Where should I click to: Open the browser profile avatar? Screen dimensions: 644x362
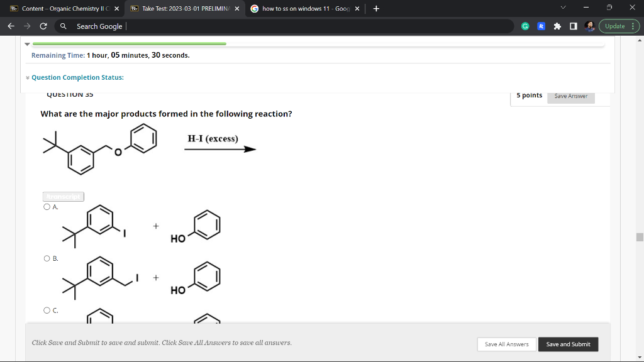[x=589, y=26]
